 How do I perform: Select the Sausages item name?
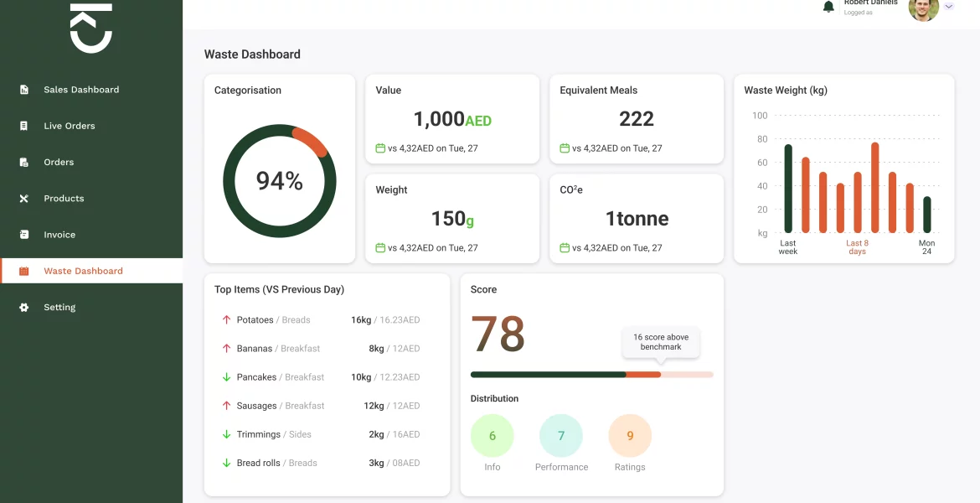click(x=256, y=406)
